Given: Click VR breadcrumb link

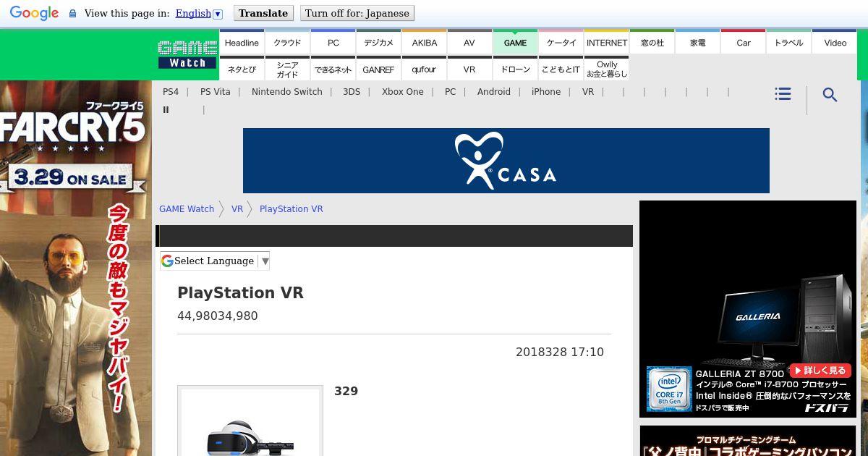Looking at the screenshot, I should pos(237,209).
